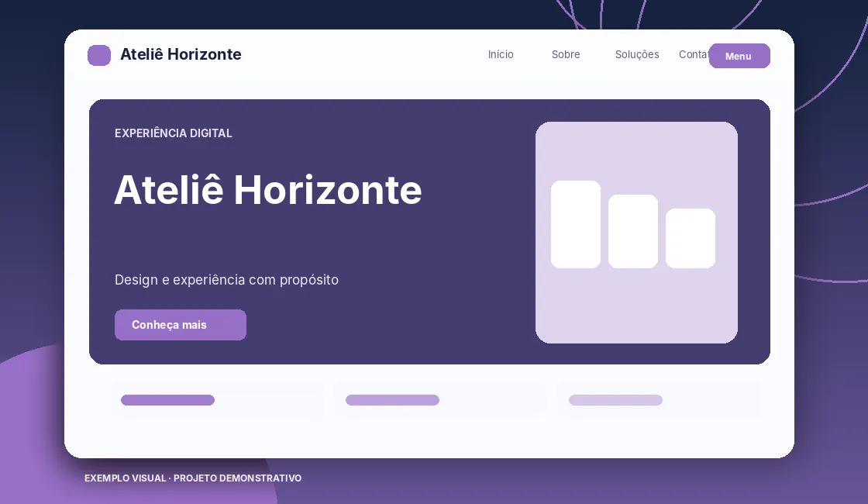Select the third card with lightest purple bar

coord(660,400)
